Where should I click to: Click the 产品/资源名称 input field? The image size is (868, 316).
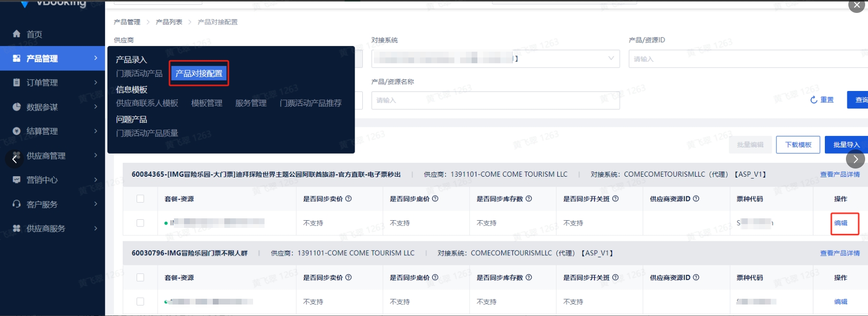(x=495, y=101)
